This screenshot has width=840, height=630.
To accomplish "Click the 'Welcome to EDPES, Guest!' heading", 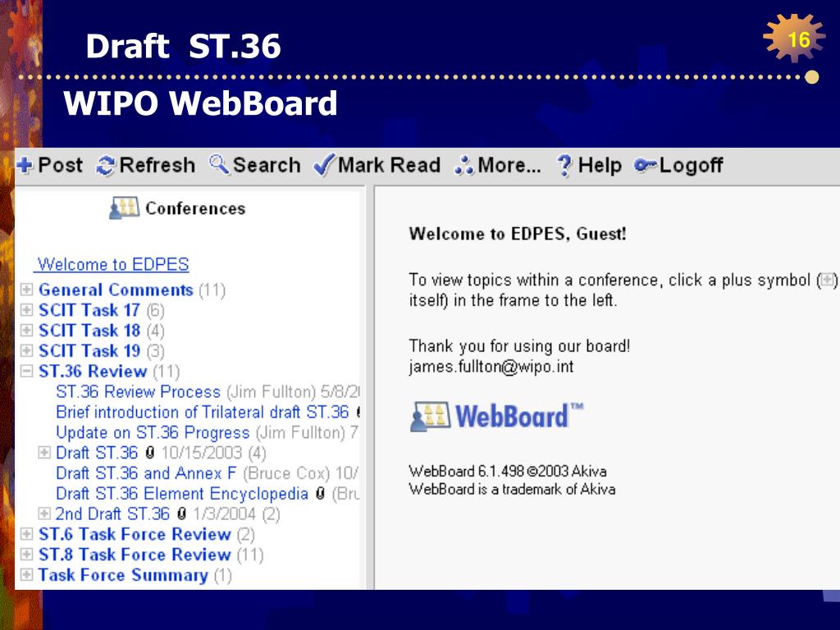I will pos(518,234).
